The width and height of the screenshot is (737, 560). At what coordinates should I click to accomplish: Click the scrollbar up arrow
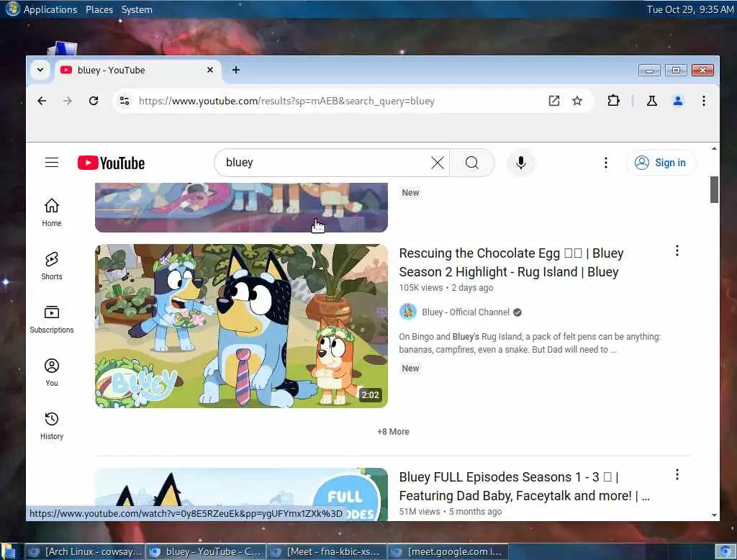tap(714, 148)
